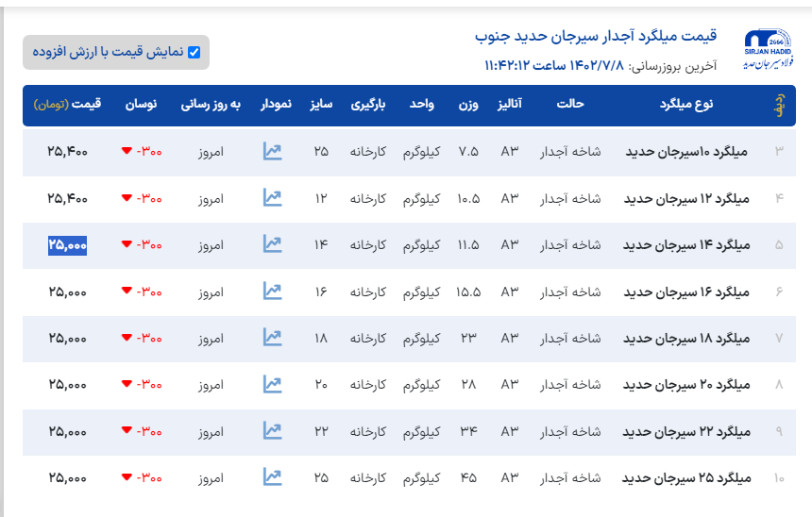
Task: Open chart icon for میلگرد 10 سیرجان حدید
Action: click(x=272, y=151)
